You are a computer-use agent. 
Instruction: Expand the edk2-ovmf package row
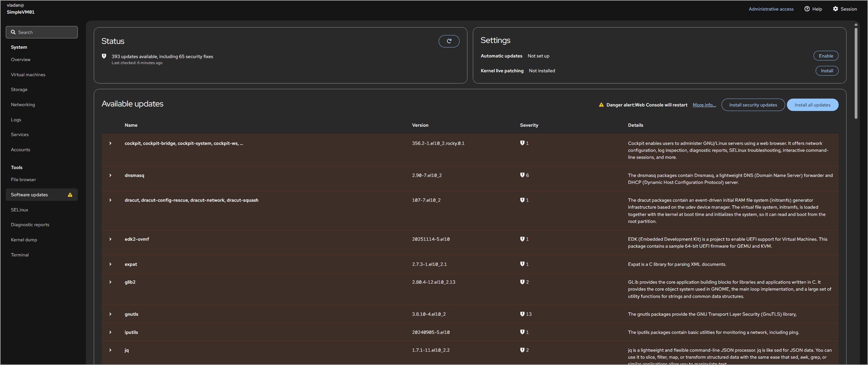click(110, 240)
